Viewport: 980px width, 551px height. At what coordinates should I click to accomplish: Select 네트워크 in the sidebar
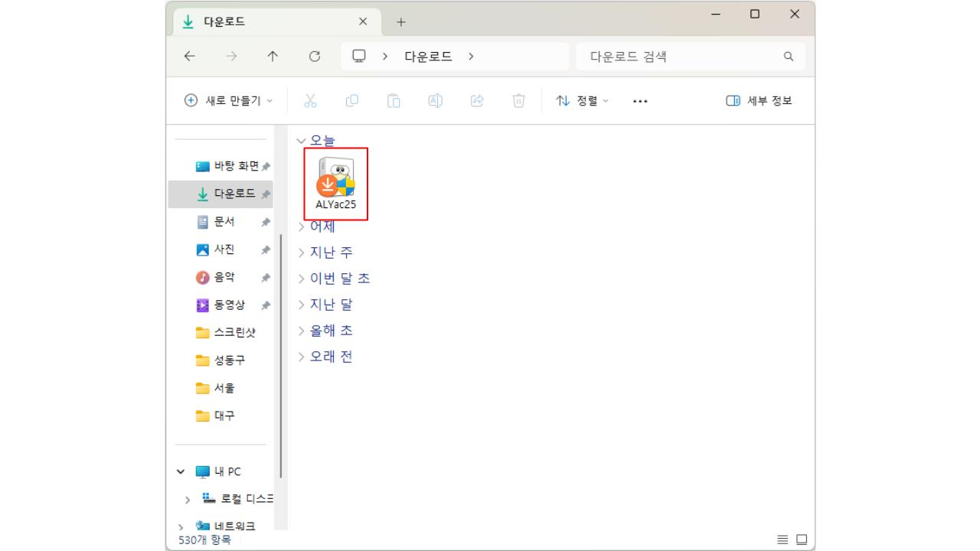(x=226, y=526)
